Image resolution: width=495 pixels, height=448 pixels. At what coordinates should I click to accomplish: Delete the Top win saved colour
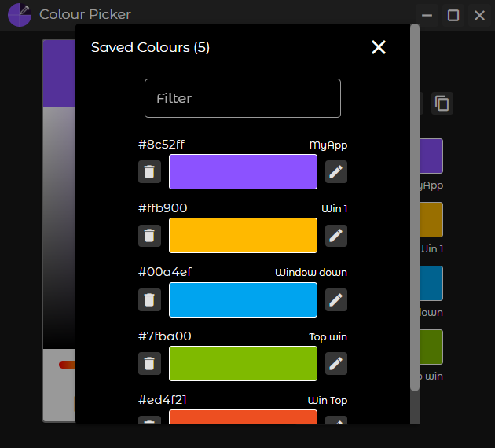tap(149, 363)
